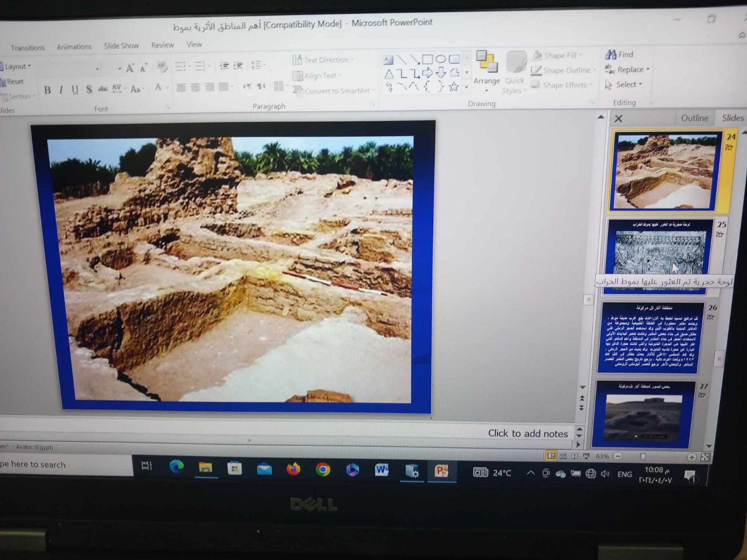Select slide 26 thumbnail
The image size is (747, 560).
click(x=649, y=338)
